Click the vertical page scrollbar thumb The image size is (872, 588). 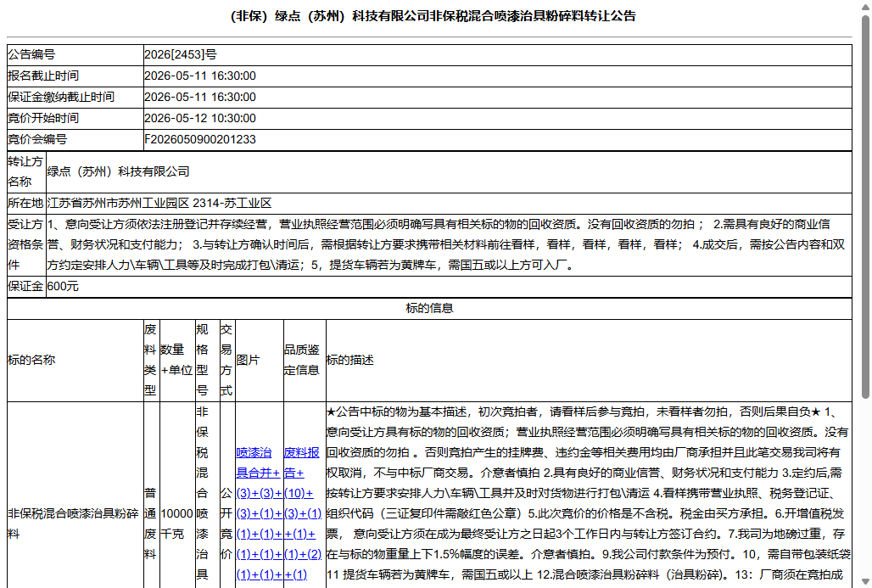point(864,207)
